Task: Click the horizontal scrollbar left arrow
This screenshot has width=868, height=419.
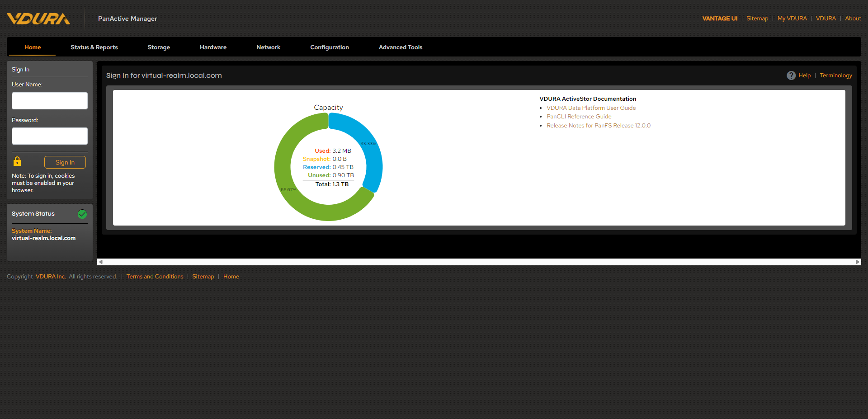Action: coord(101,262)
